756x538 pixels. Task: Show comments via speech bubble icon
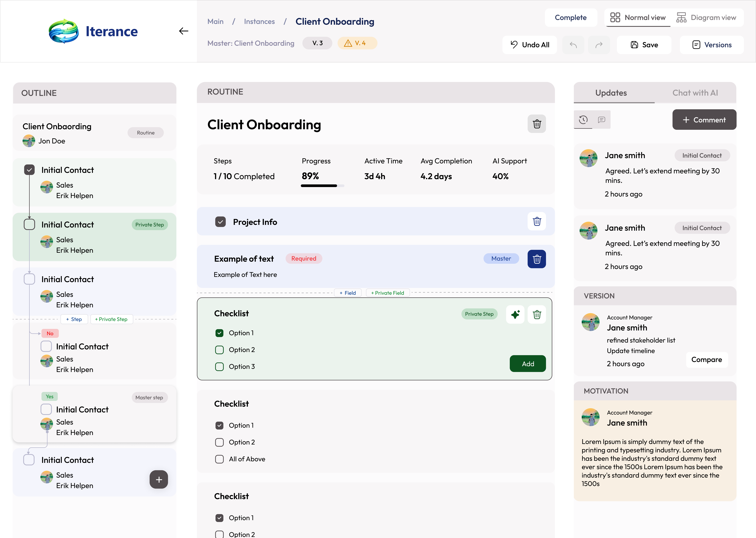coord(601,120)
